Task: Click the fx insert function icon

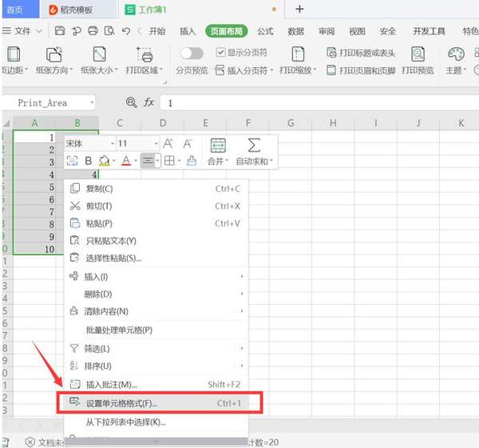Action: [148, 103]
